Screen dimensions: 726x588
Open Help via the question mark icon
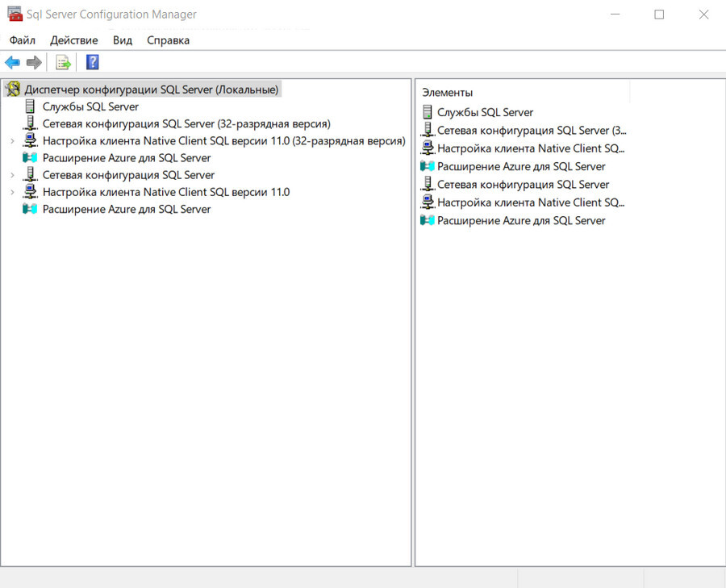click(93, 62)
